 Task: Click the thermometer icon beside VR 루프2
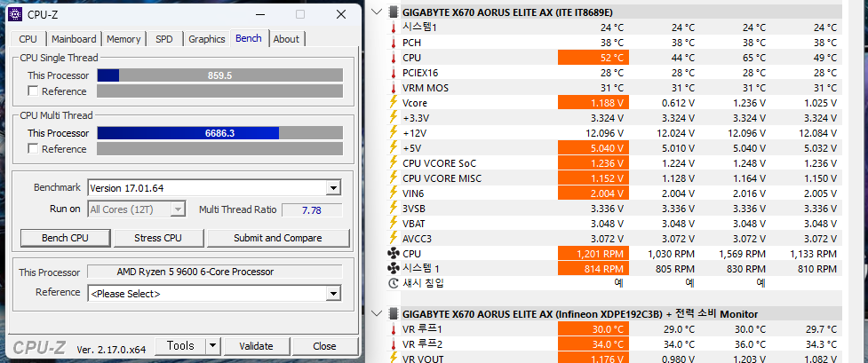[x=394, y=343]
